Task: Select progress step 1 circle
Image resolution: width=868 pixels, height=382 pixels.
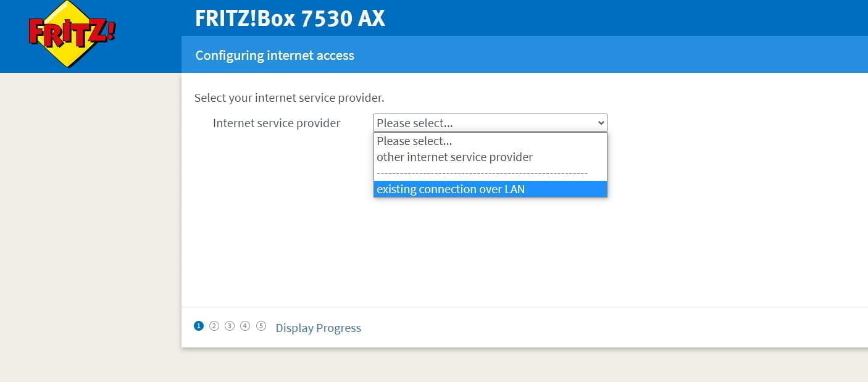Action: point(199,326)
